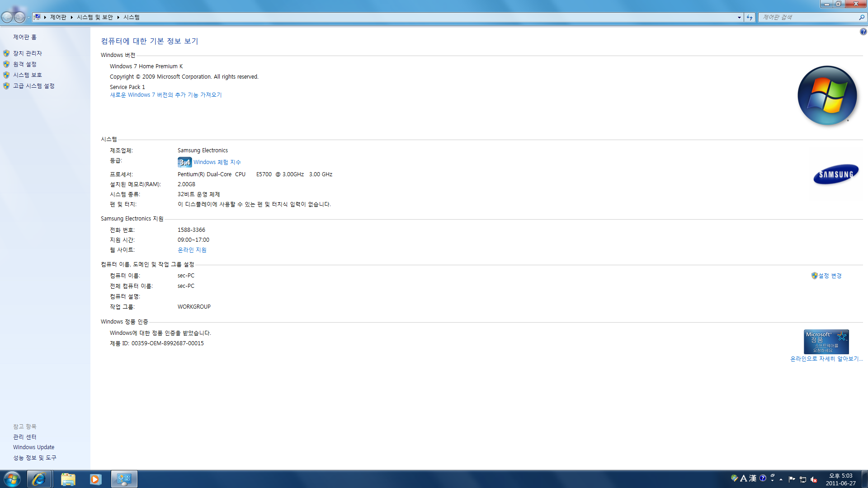The image size is (868, 488).
Task: Expand the arrow after 시스템 및 보안 breadcrumb
Action: point(118,17)
